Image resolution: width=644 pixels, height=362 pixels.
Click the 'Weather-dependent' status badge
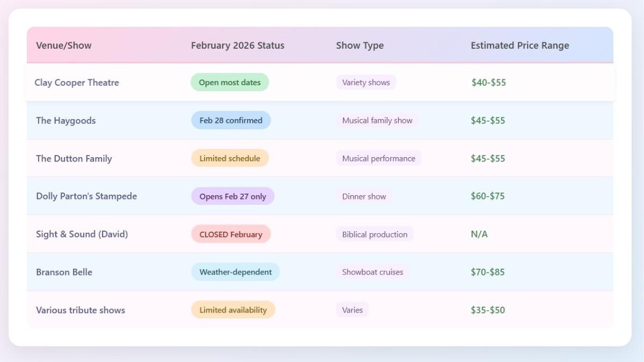(235, 272)
